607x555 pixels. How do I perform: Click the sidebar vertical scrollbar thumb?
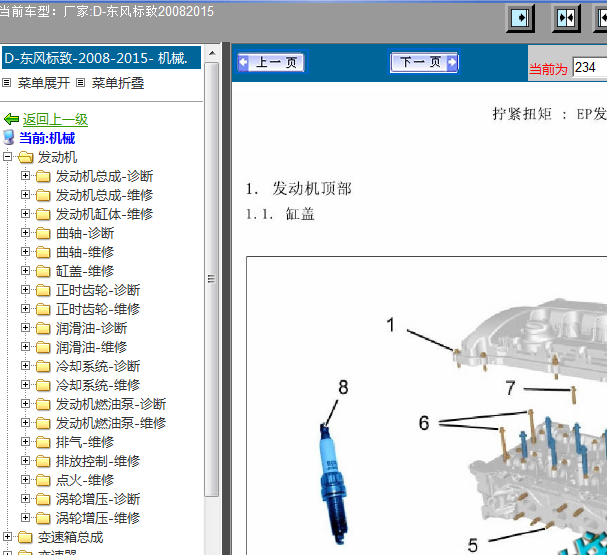211,279
